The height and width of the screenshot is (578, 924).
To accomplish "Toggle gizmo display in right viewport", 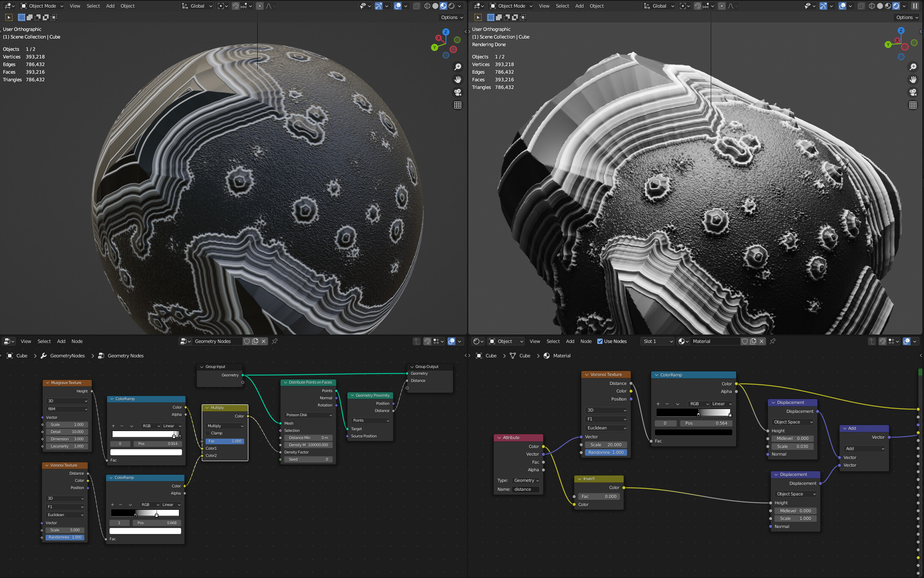I will tap(823, 6).
